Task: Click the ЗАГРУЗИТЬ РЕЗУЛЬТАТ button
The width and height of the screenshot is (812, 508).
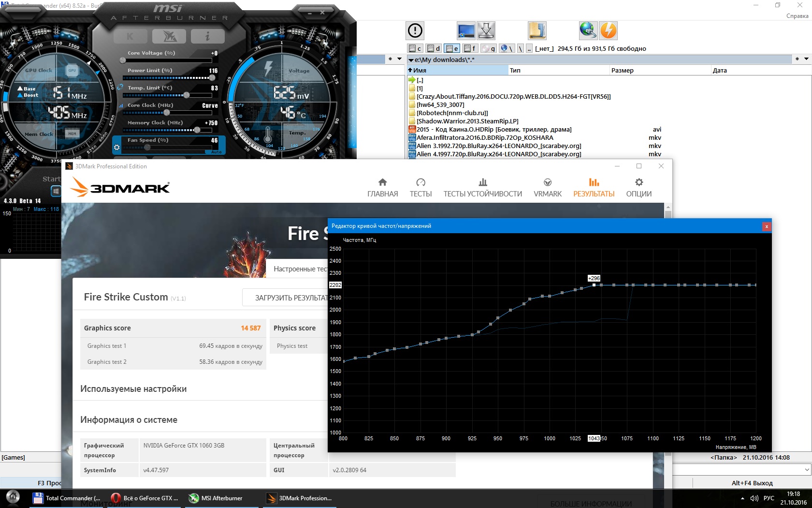Action: 285,298
